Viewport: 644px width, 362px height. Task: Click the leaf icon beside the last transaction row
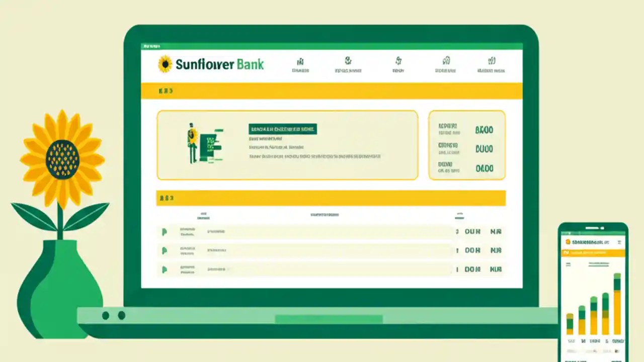coord(164,269)
